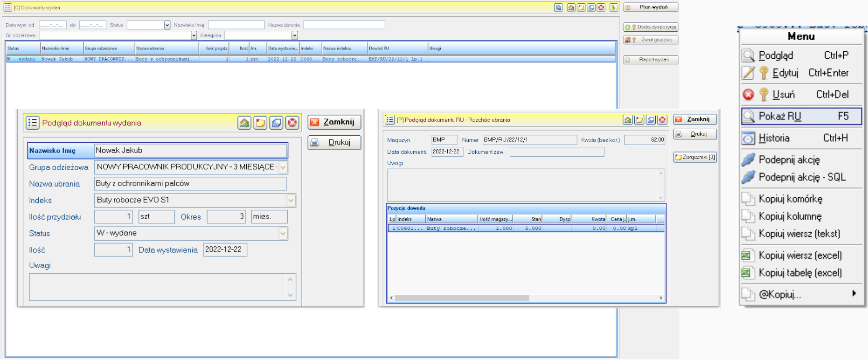
Task: Click Zamknij in Podgląd dokumentu RU window
Action: 695,119
